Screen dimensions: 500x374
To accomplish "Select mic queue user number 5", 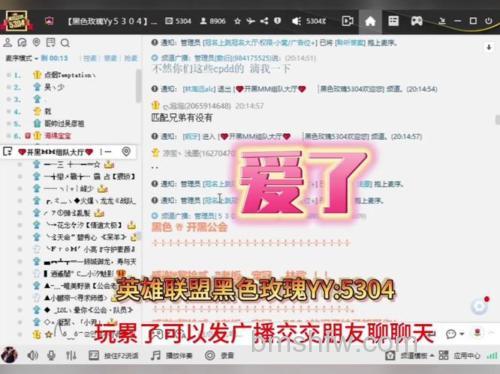I will click(70, 124).
